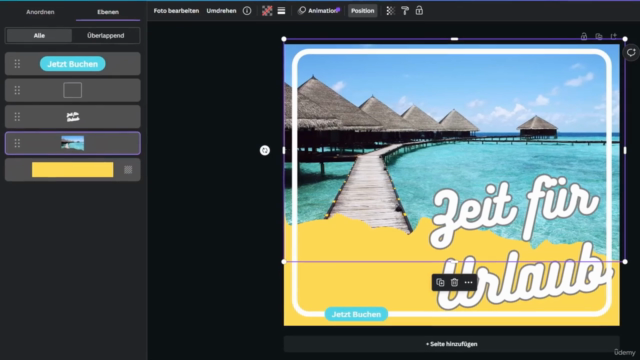Duplicate element via floating toolbar

pos(440,282)
